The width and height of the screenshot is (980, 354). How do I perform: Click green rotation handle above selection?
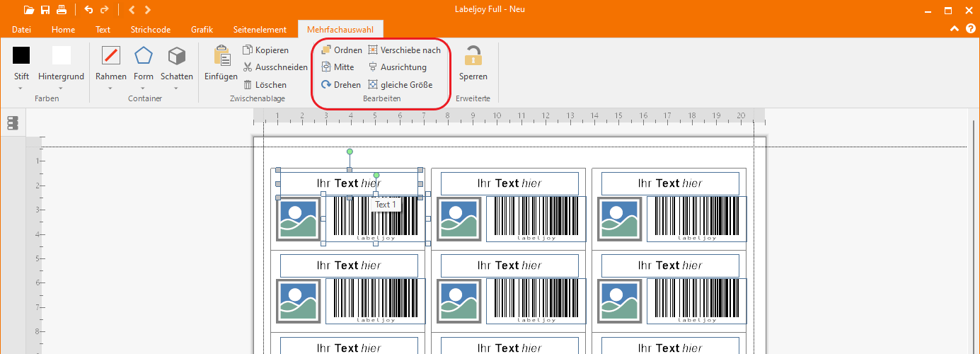[350, 152]
